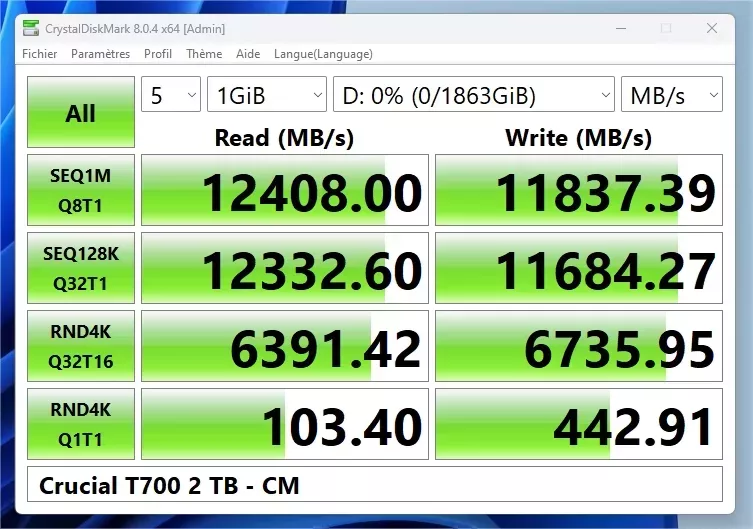Start the RND4K Q1T1 test
Image resolution: width=753 pixels, height=529 pixels.
[81, 424]
